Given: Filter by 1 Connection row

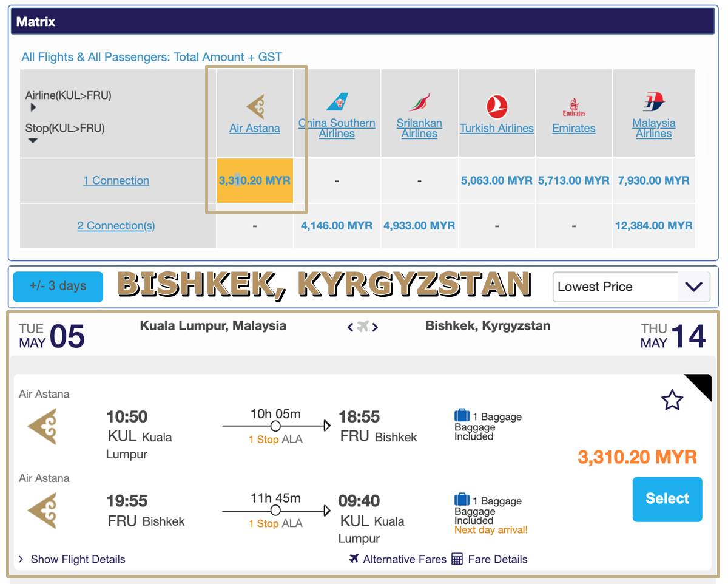Looking at the screenshot, I should [x=116, y=180].
